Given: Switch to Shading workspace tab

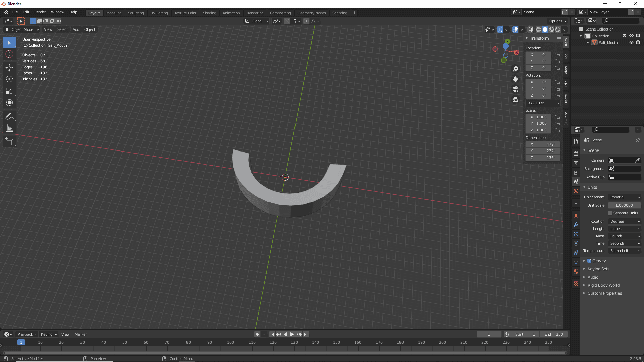Looking at the screenshot, I should [209, 13].
